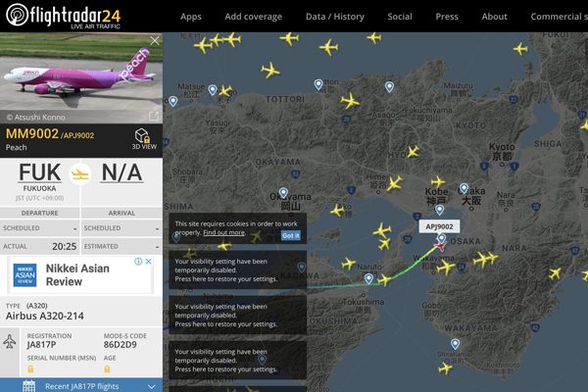Screen dimensions: 588x392
Task: Open the Peach aircraft photo
Action: pos(81,78)
